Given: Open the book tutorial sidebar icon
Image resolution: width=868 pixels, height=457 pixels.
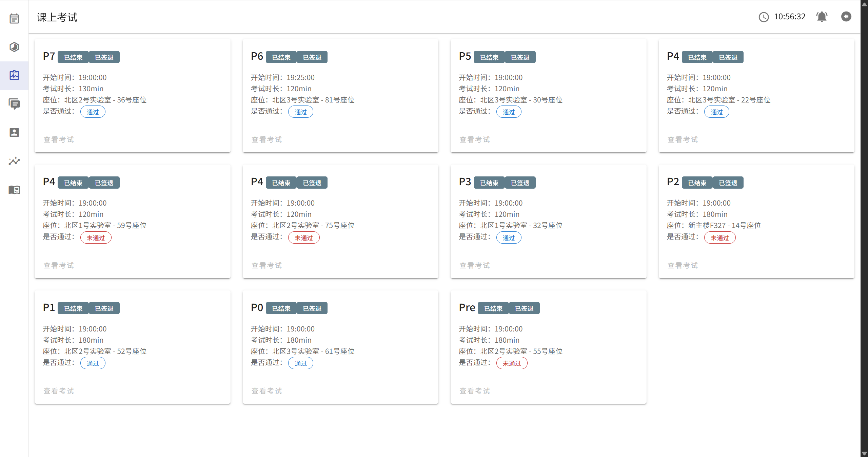Looking at the screenshot, I should pos(14,190).
